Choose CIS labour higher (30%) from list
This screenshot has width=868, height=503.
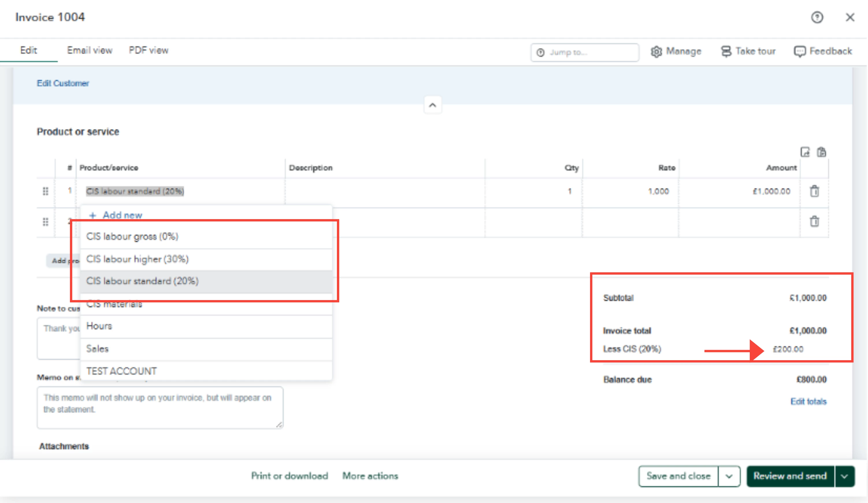coord(206,259)
